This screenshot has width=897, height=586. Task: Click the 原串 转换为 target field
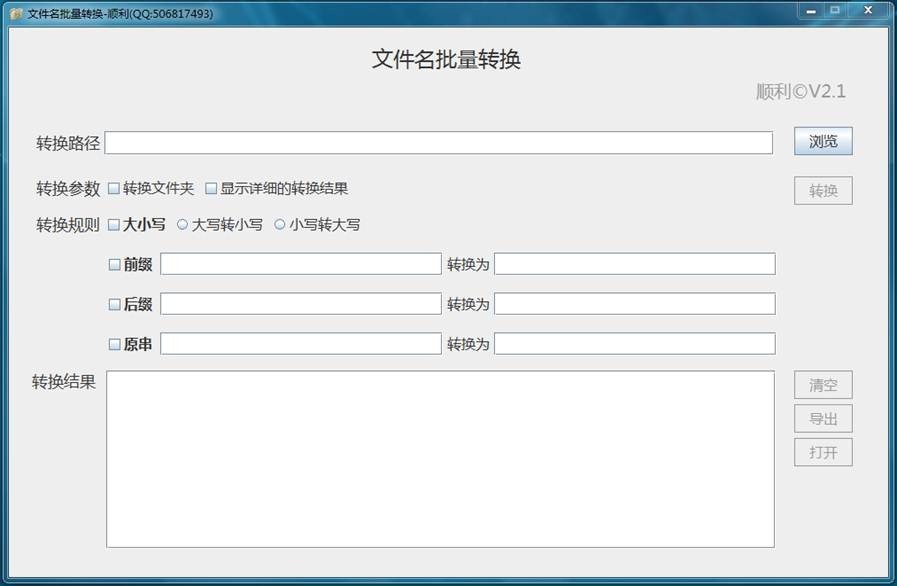click(635, 343)
